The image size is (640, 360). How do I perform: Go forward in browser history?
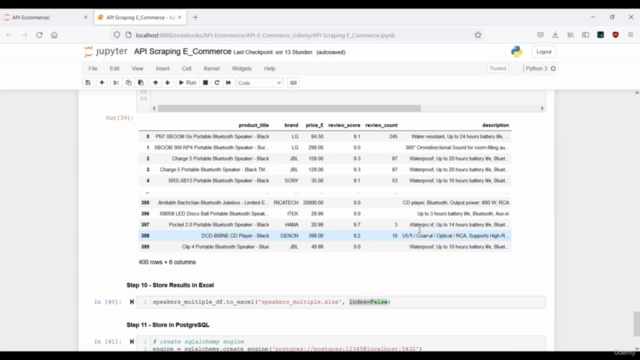(24, 35)
